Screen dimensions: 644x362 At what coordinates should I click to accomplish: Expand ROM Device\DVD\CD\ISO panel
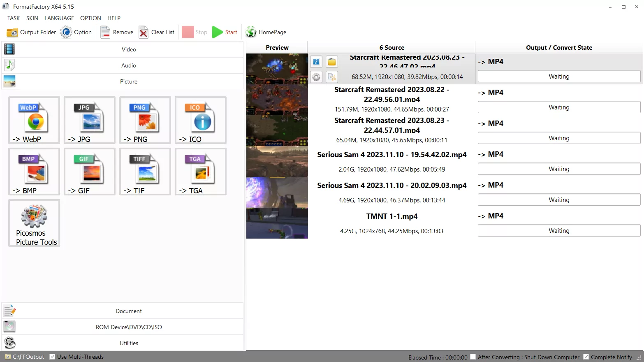123,327
